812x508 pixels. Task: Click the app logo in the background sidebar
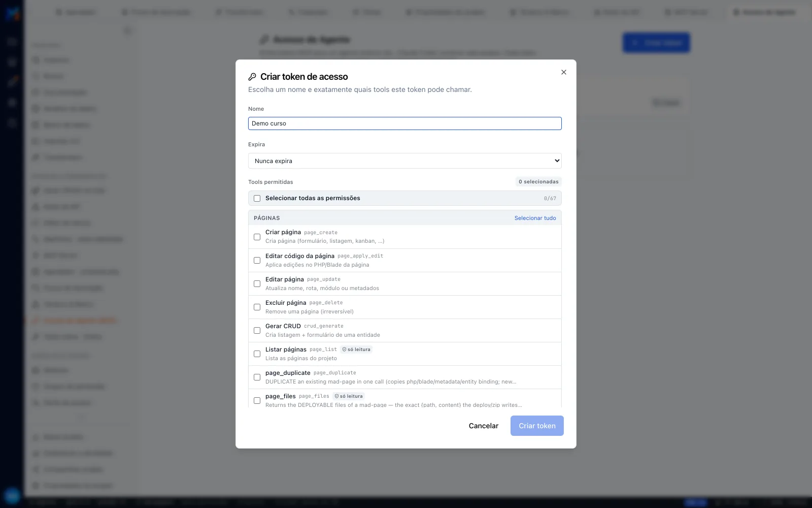click(12, 13)
